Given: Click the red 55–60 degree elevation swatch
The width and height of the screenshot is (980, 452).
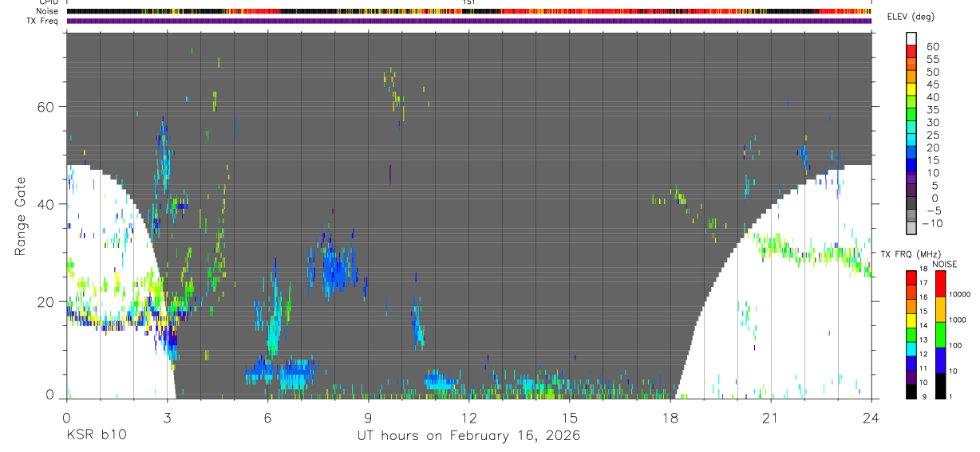Looking at the screenshot, I should [911, 52].
